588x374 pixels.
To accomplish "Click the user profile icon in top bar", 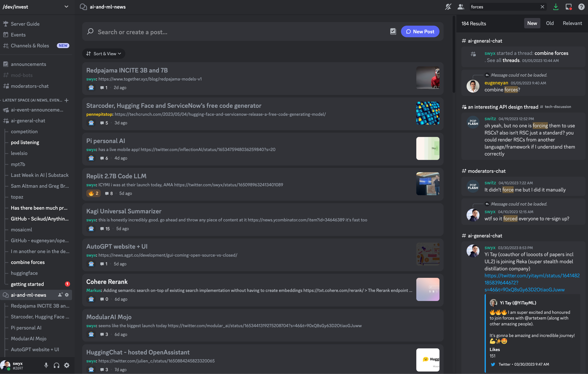I will pos(460,6).
